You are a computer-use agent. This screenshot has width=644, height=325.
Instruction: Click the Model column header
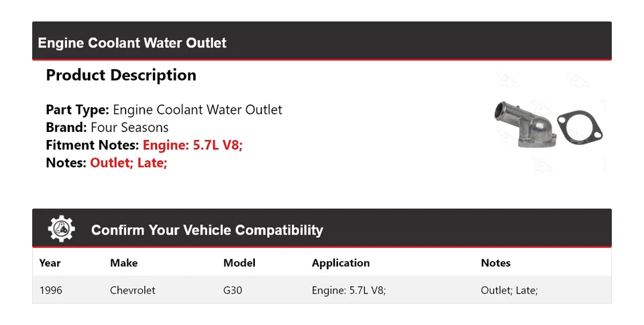(x=239, y=263)
